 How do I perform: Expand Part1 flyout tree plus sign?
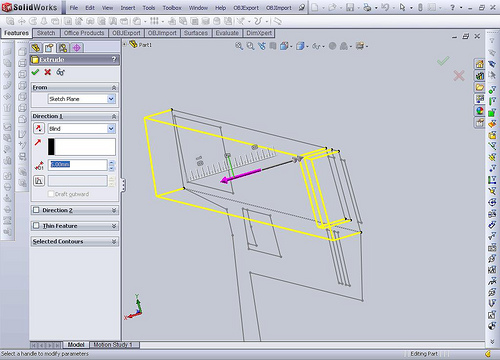click(x=125, y=44)
